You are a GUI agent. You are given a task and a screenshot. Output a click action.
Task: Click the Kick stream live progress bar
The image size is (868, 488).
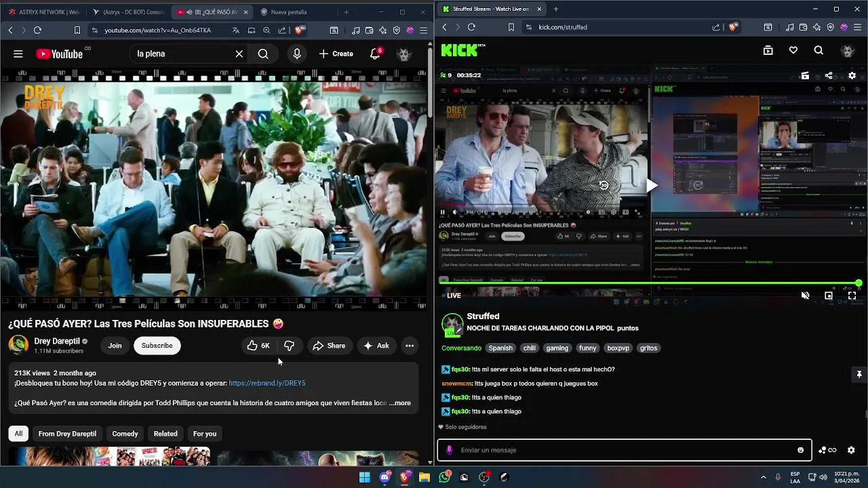coord(650,283)
